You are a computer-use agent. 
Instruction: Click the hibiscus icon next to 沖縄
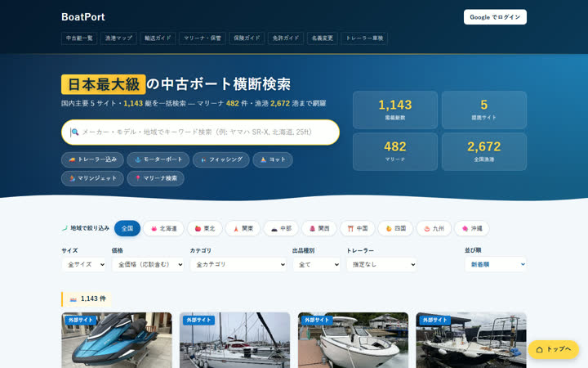point(465,228)
